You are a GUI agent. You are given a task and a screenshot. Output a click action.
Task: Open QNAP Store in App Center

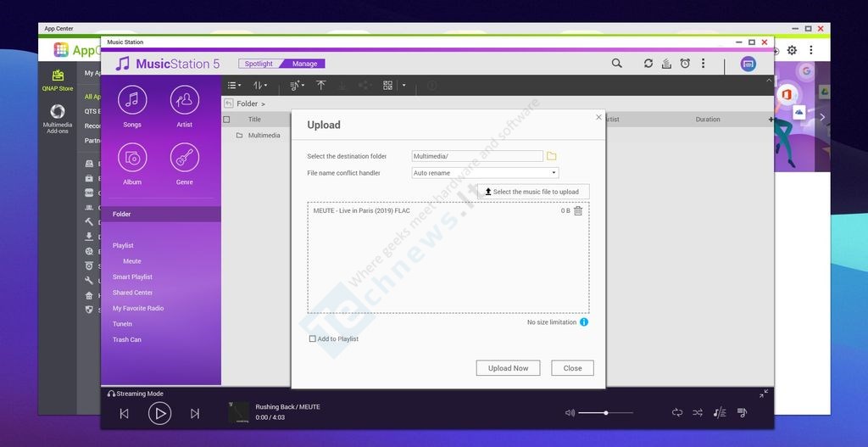point(58,81)
